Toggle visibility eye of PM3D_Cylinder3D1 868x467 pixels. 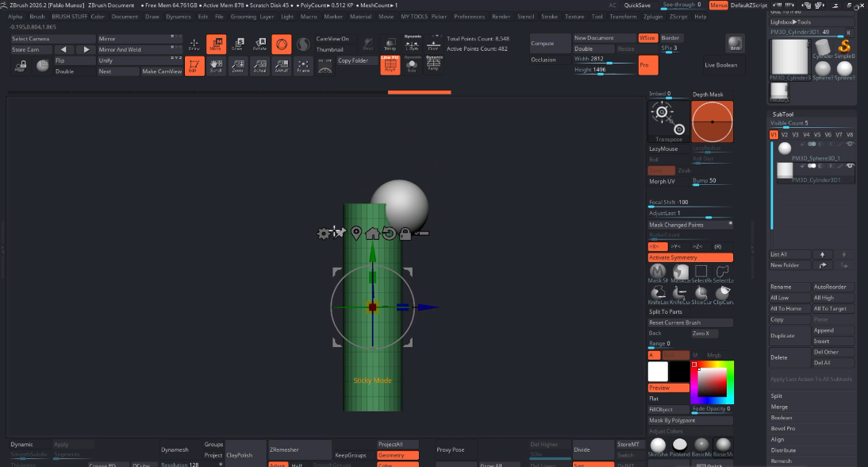(x=851, y=166)
